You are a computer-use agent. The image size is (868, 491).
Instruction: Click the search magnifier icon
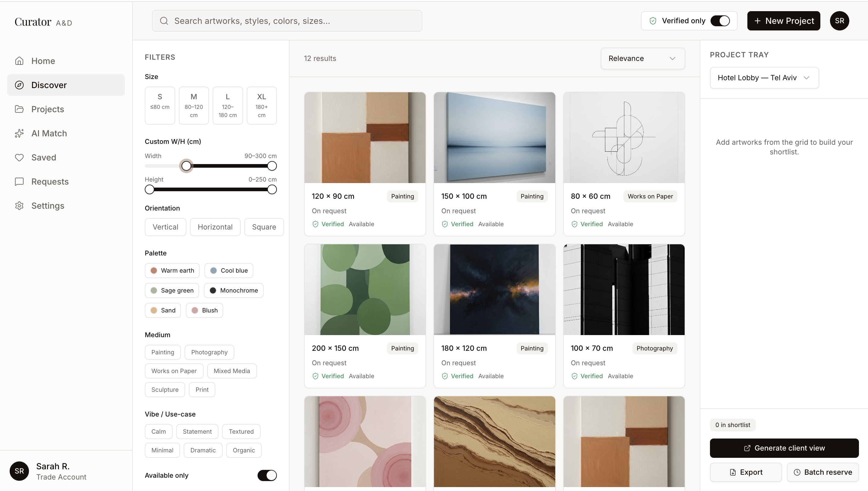pyautogui.click(x=164, y=21)
